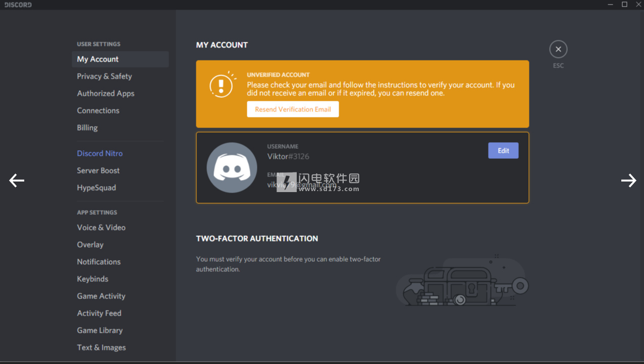Click the USER SETTINGS section label

(x=98, y=44)
